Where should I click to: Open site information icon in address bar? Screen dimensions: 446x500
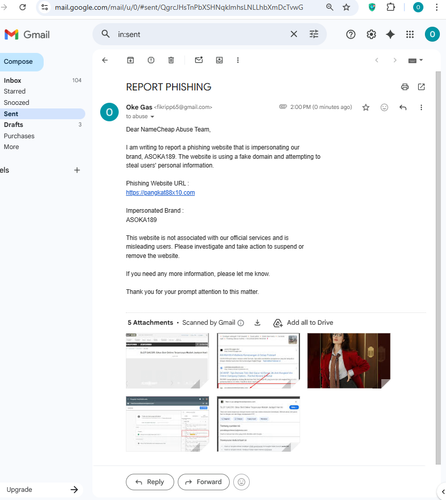45,7
